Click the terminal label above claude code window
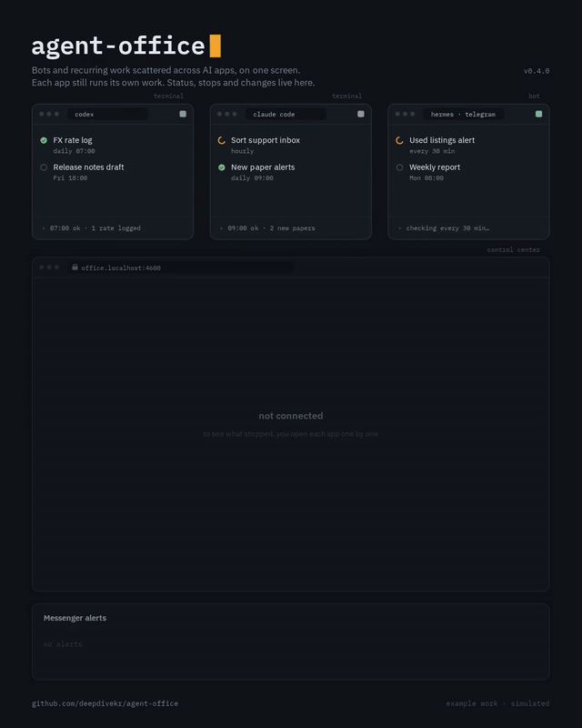The width and height of the screenshot is (582, 728). [346, 96]
